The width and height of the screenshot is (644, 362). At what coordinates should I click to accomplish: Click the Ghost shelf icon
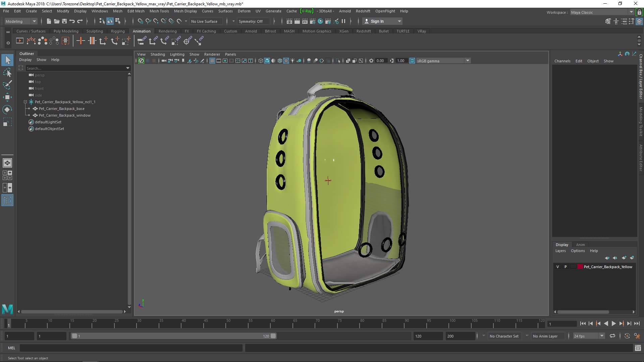tap(43, 41)
